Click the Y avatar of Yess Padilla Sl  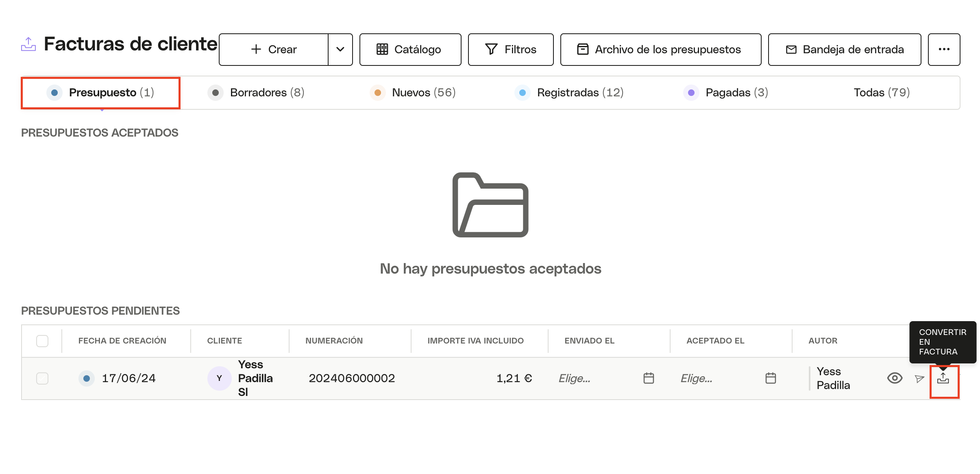coord(219,378)
